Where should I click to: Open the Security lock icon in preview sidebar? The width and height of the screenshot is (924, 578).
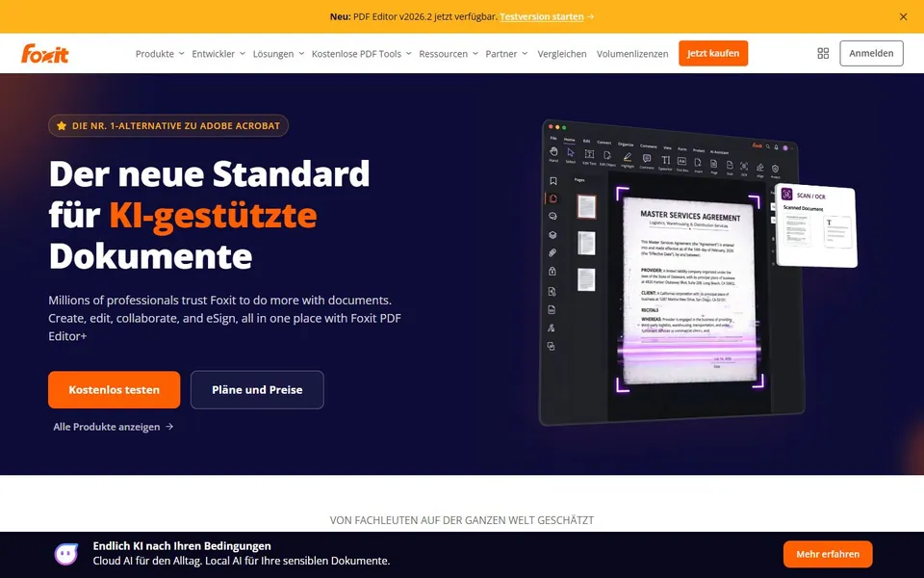[x=552, y=272]
